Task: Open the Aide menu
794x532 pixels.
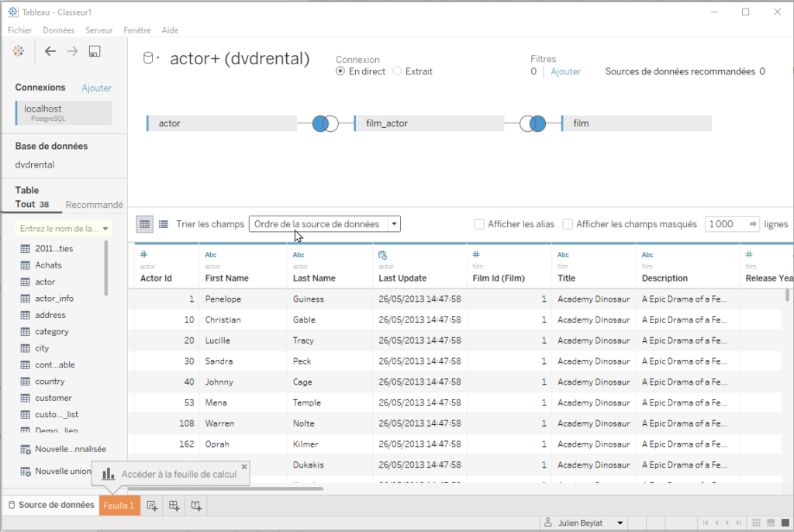Action: coord(170,30)
